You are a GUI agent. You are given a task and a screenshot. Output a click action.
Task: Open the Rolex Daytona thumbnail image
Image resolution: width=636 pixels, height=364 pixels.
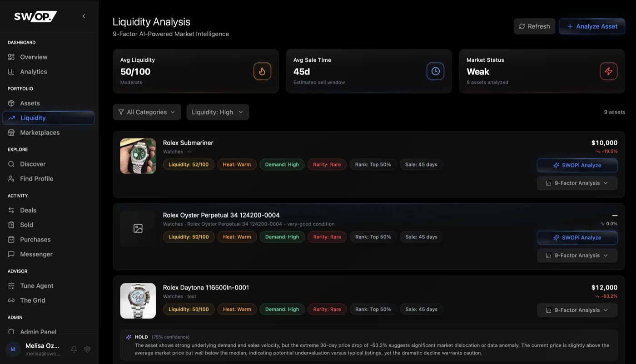(x=138, y=301)
